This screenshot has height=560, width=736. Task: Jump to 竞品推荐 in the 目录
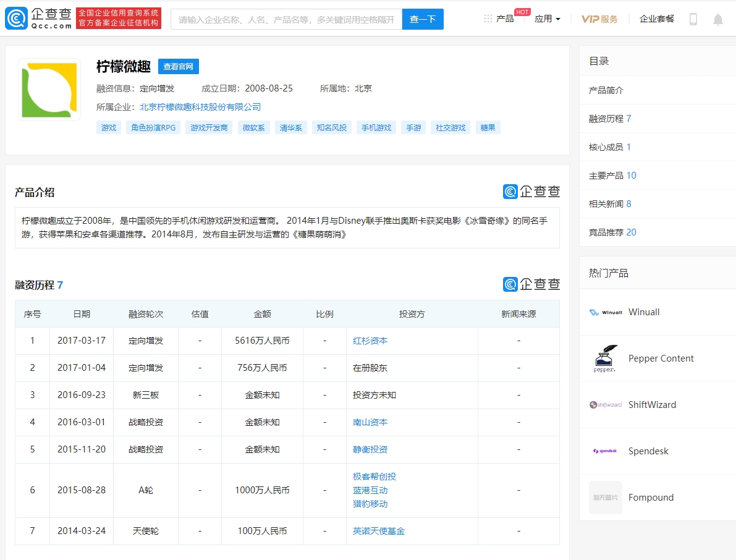click(612, 232)
